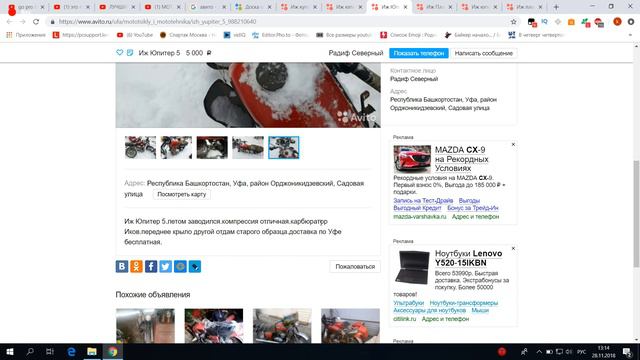Screen dimensions: 640x360
Task: Open the orange extension icon in the toolbar
Action: tap(571, 22)
